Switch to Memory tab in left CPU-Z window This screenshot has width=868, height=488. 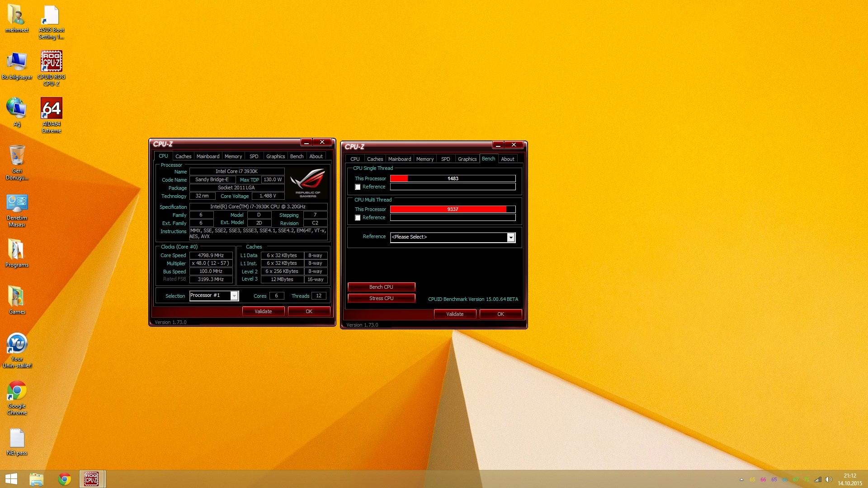[233, 156]
